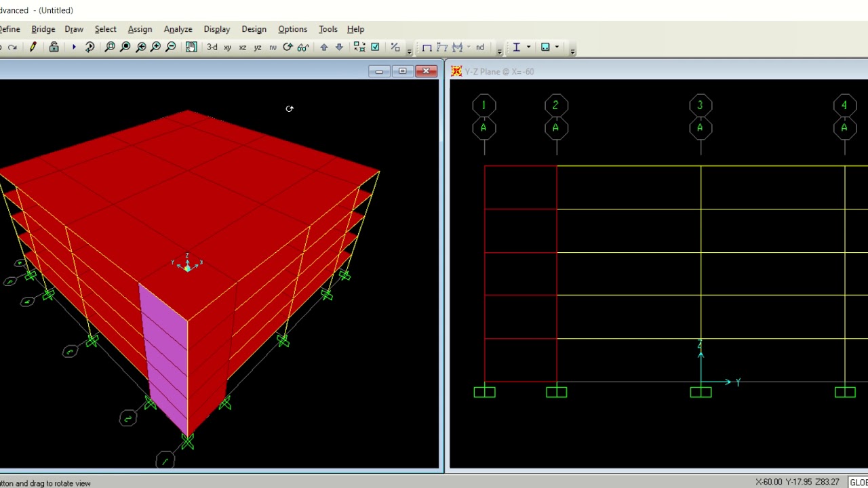Run analysis with the play arrow icon
The width and height of the screenshot is (868, 488).
[x=74, y=47]
